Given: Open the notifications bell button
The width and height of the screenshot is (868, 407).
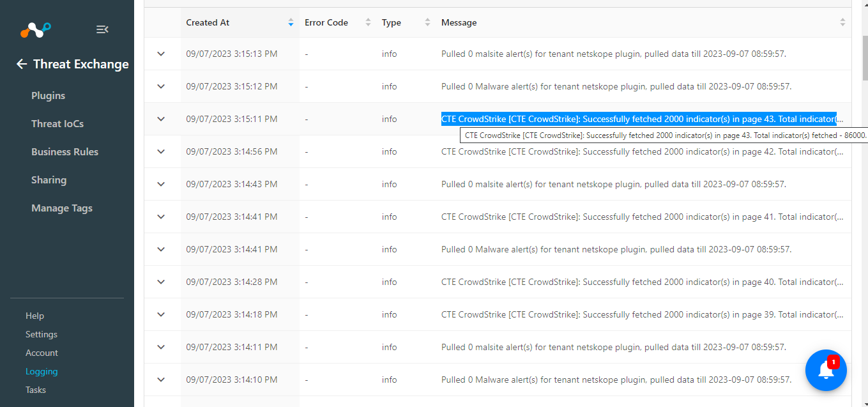Looking at the screenshot, I should (x=826, y=370).
